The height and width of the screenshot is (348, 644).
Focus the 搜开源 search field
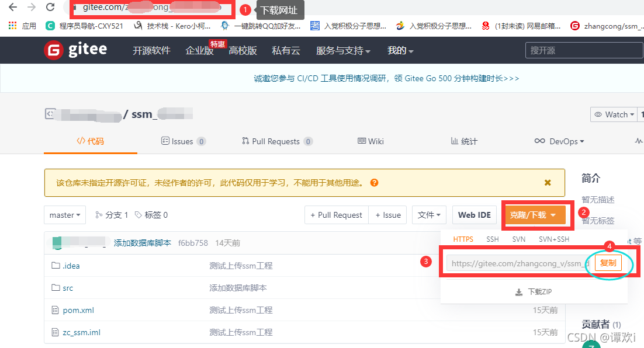584,50
